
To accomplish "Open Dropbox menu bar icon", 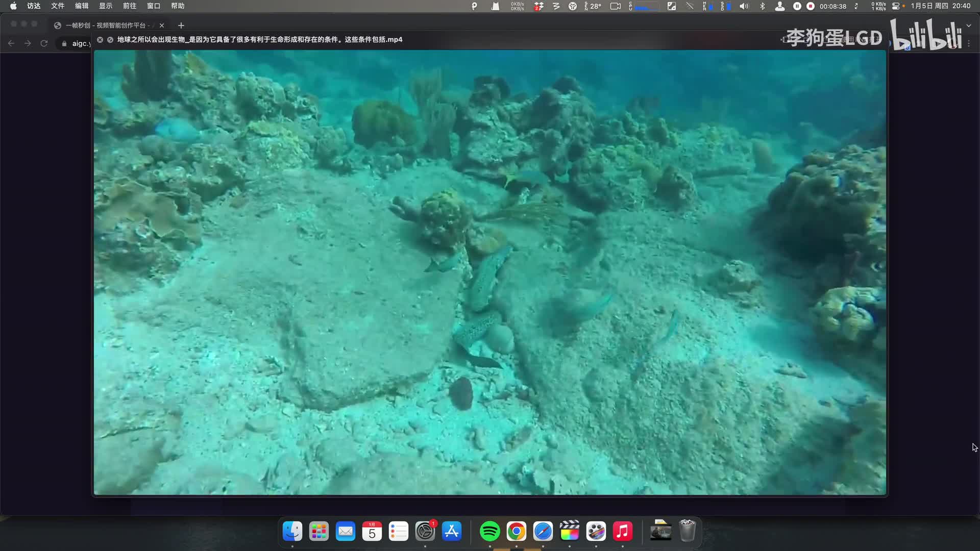I will tap(538, 6).
